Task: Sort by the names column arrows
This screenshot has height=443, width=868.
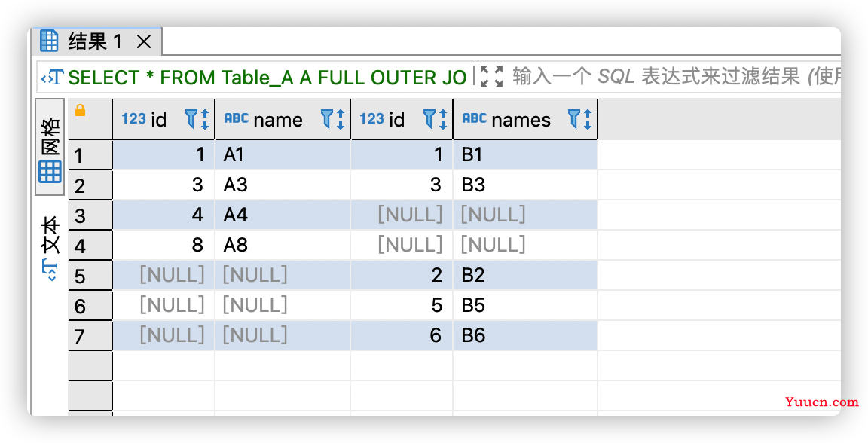Action: point(588,119)
